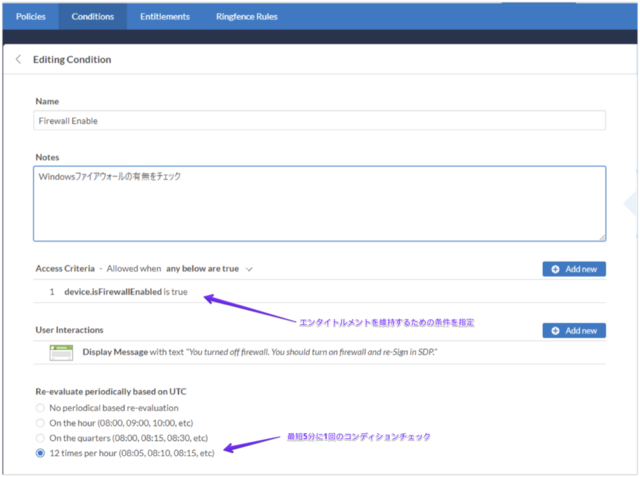Click inside the Notes text area
The width and height of the screenshot is (640, 477).
320,203
